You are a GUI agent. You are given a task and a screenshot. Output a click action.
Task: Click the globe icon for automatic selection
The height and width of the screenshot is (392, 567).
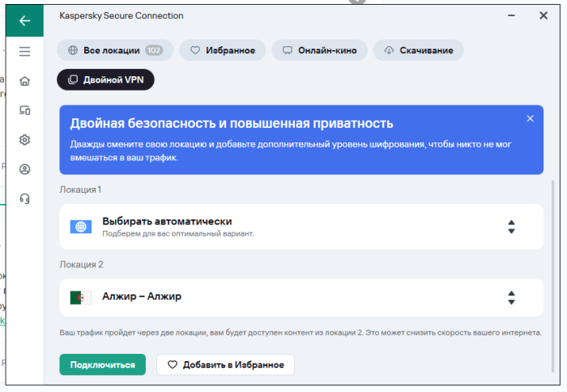coord(81,227)
